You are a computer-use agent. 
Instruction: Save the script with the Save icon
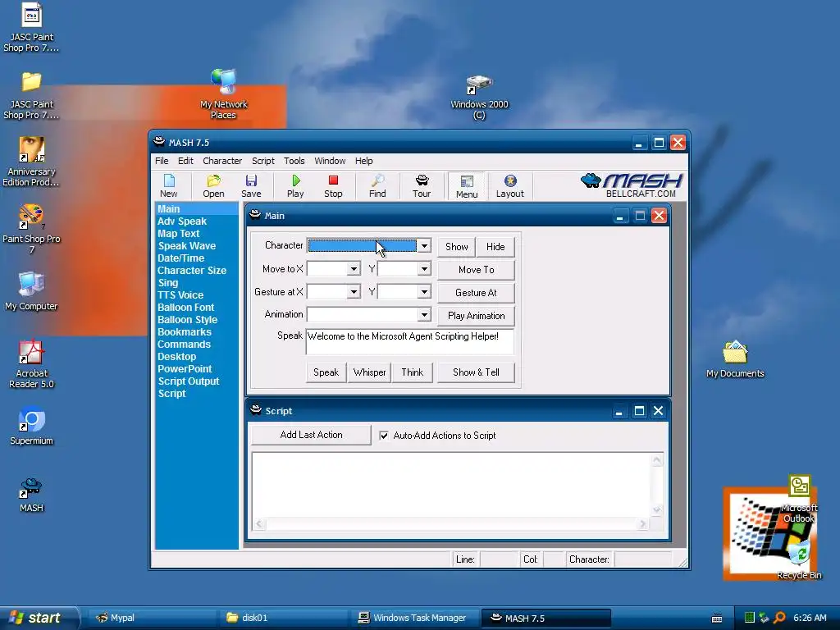coord(251,186)
